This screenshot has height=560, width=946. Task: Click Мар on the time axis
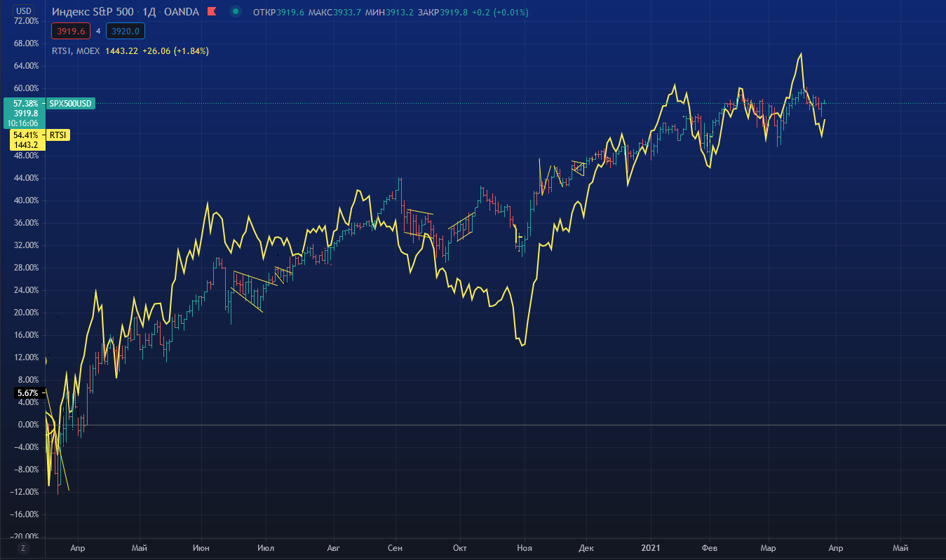pyautogui.click(x=769, y=547)
